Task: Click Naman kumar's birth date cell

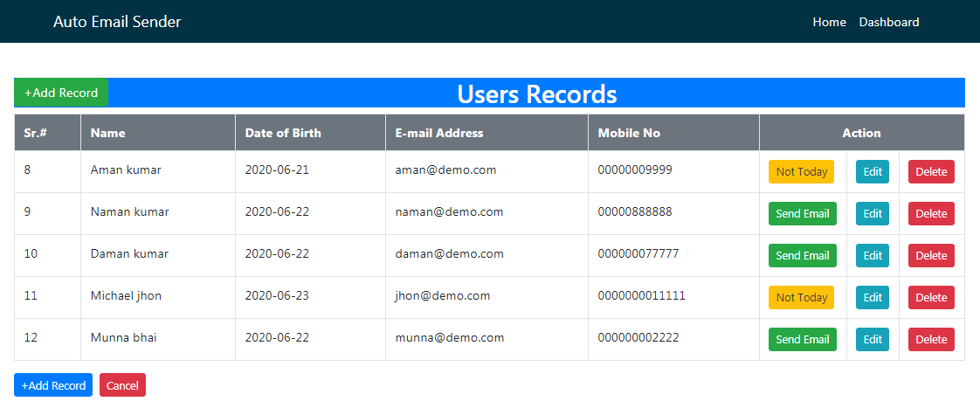Action: 311,213
